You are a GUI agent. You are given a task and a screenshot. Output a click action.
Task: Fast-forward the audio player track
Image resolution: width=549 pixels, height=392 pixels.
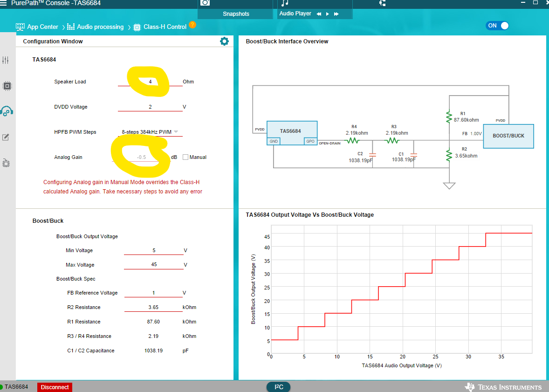336,14
